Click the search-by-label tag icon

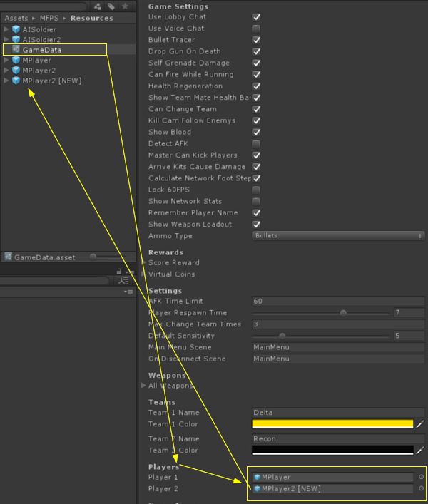pos(111,6)
